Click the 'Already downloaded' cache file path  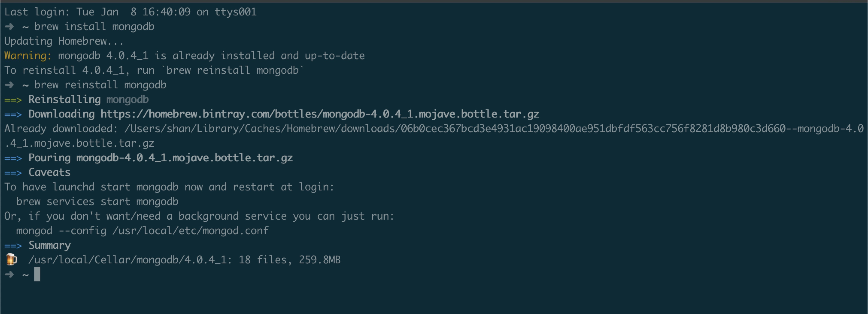click(x=434, y=136)
